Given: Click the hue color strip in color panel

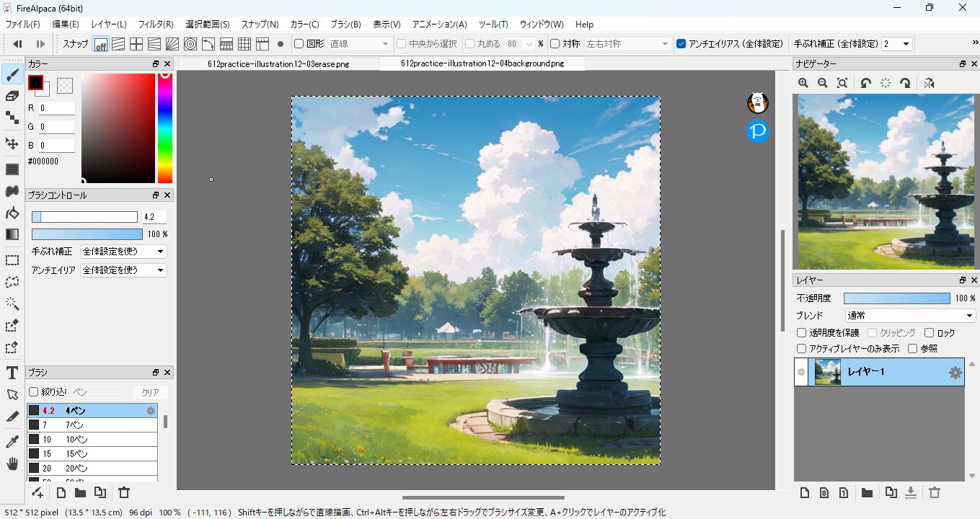Looking at the screenshot, I should [x=165, y=128].
